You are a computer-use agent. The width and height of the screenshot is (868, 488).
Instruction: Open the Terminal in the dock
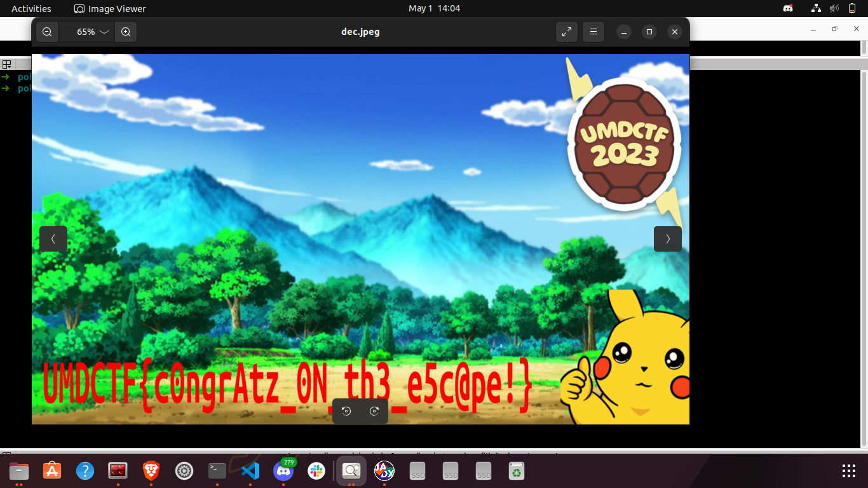click(217, 471)
